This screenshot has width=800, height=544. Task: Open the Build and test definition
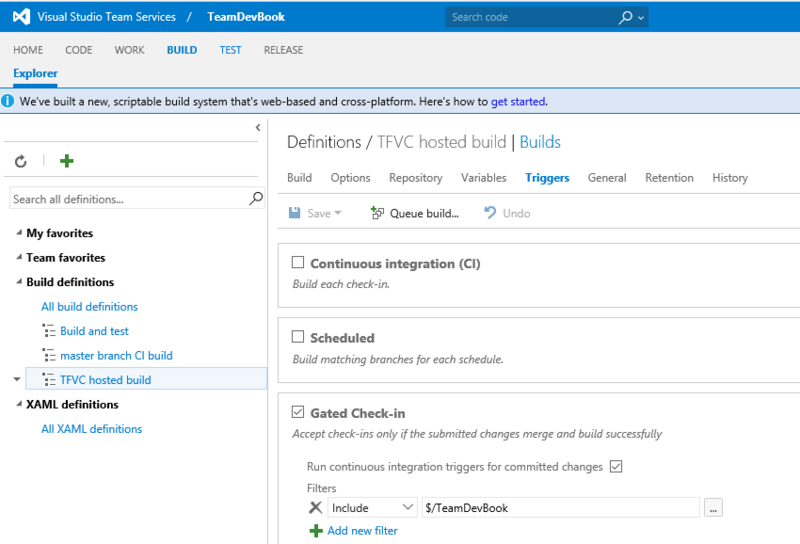(x=94, y=331)
